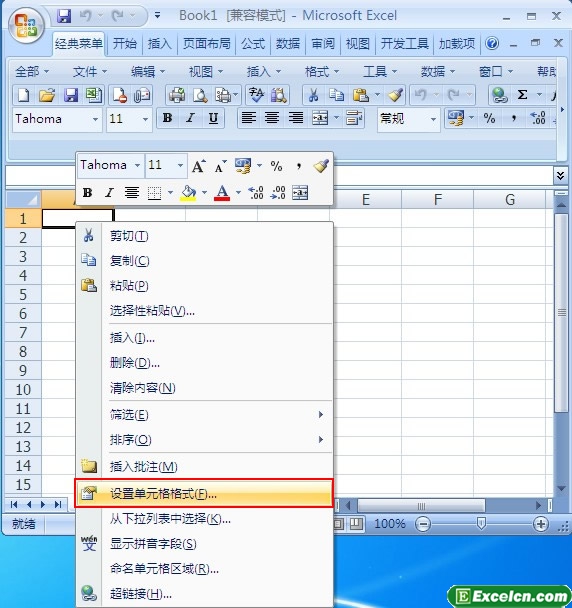Screen dimensions: 572x608
Task: Click the Research binoculars icon
Action: pyautogui.click(x=278, y=95)
